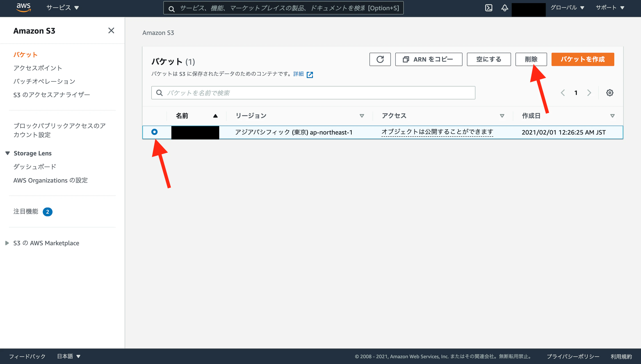Expand S3 の AWS Marketplace section

point(7,243)
